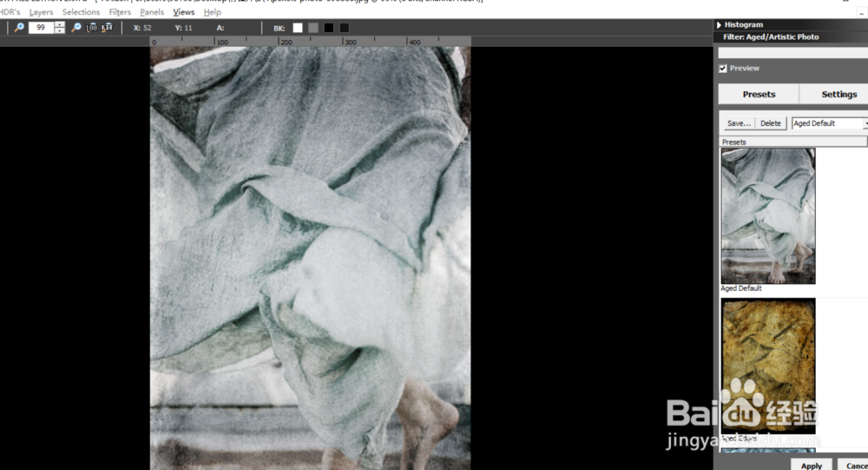Click the horizontal ruler above the image

pyautogui.click(x=311, y=41)
